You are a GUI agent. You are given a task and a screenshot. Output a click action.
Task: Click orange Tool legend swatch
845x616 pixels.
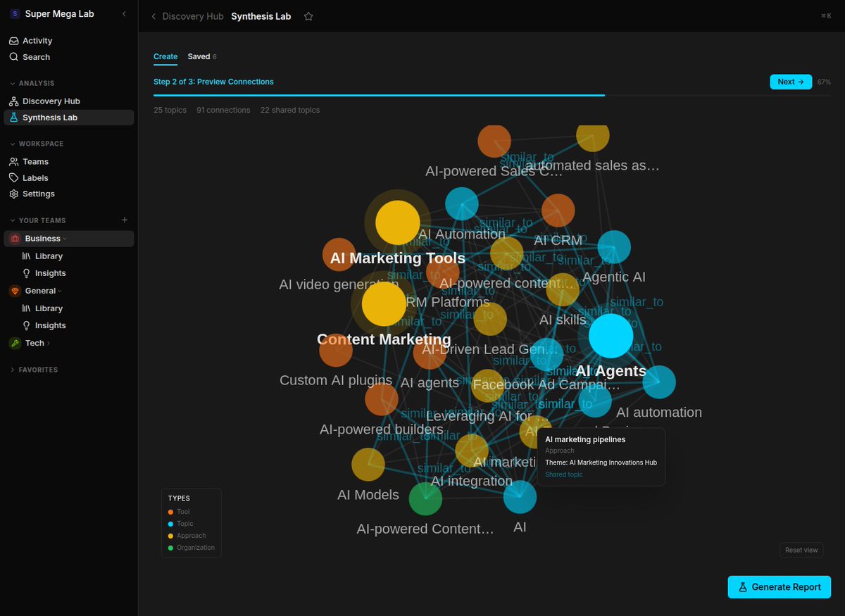coord(170,512)
